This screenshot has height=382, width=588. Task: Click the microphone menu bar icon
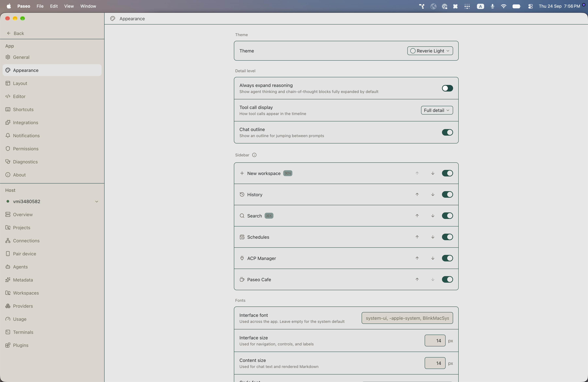click(x=492, y=6)
